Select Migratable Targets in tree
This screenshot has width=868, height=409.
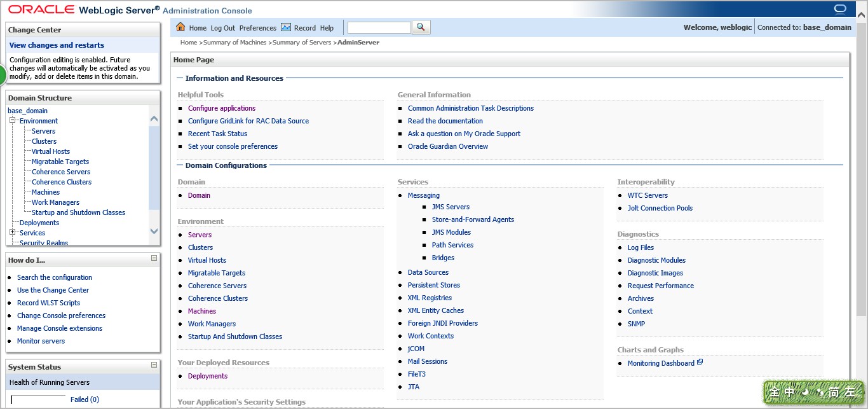(60, 162)
